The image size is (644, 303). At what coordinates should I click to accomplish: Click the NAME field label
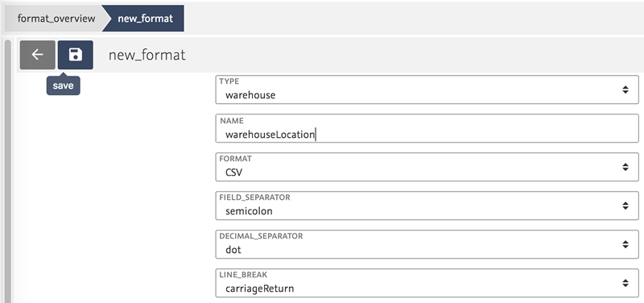click(x=232, y=121)
